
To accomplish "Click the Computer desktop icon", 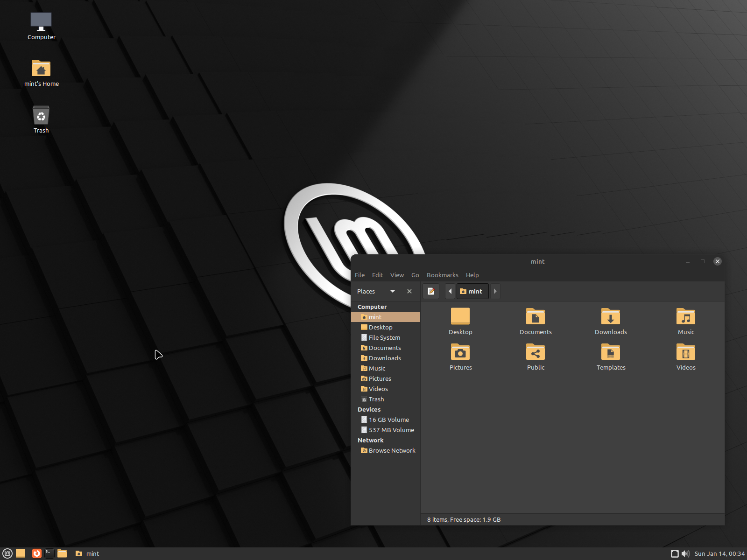I will 41,26.
